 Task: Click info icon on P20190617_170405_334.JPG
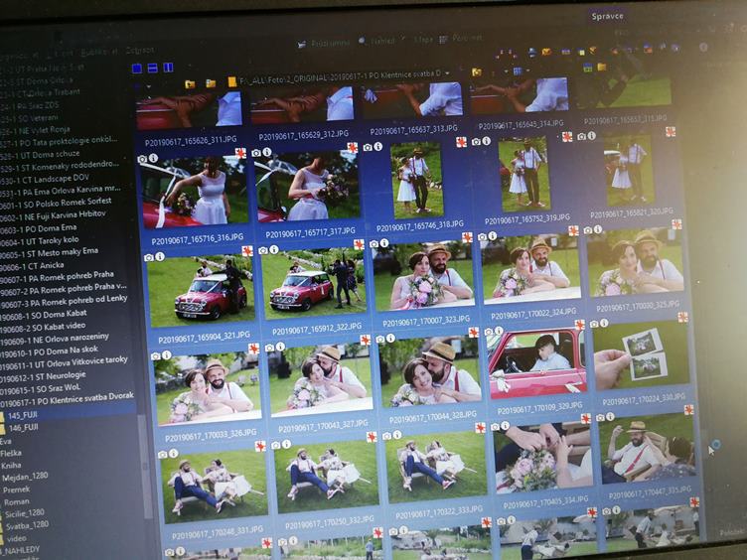click(505, 425)
